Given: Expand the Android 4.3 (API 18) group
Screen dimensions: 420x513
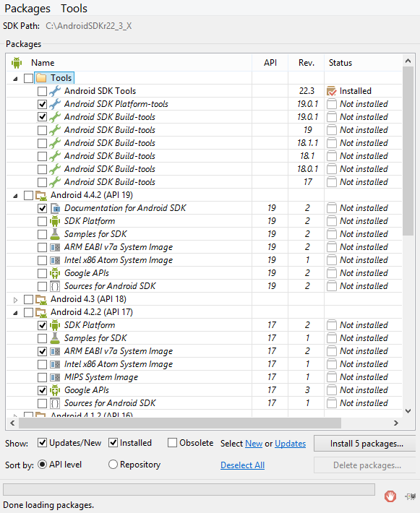Looking at the screenshot, I should point(15,300).
